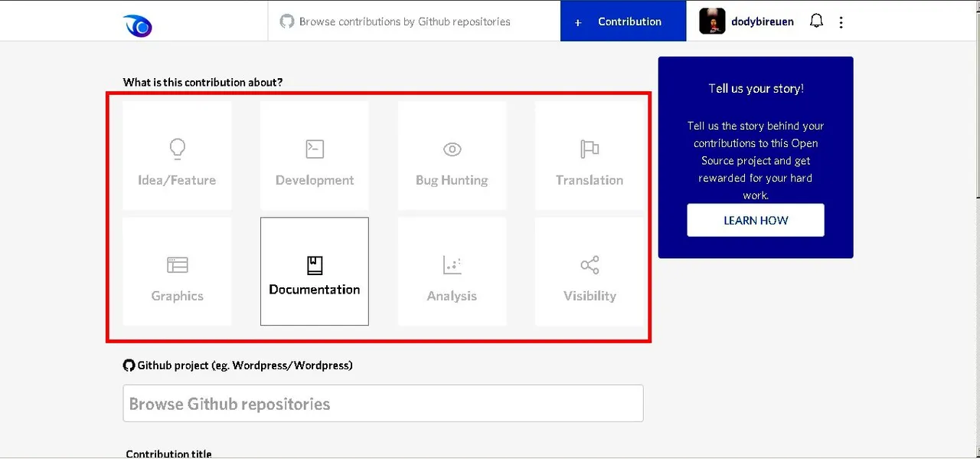Click the plus sign on the Contribution button

(579, 22)
